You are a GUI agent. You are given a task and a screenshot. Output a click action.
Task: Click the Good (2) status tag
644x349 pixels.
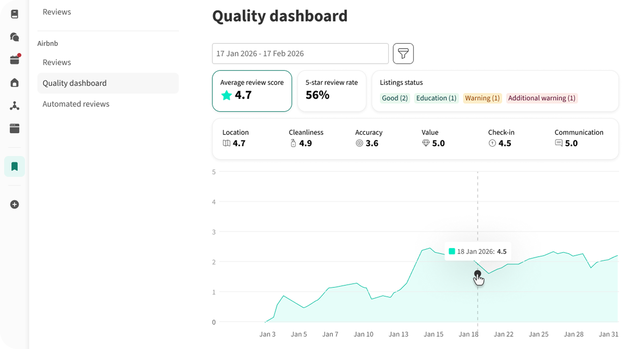tap(395, 98)
